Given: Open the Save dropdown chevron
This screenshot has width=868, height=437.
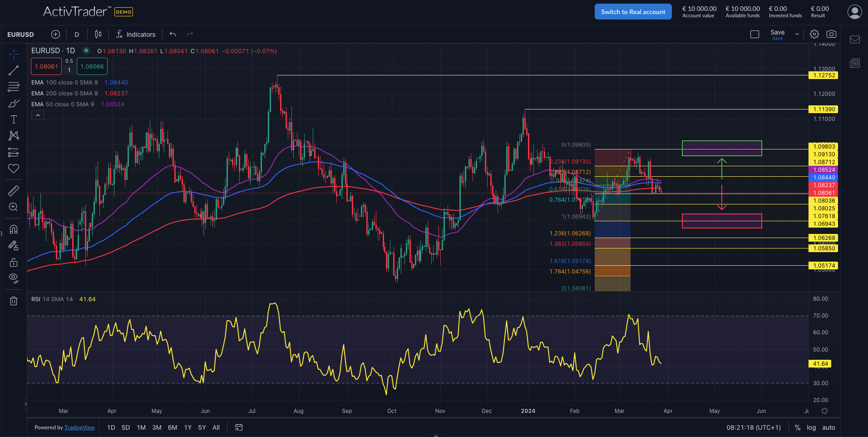Looking at the screenshot, I should pyautogui.click(x=797, y=34).
